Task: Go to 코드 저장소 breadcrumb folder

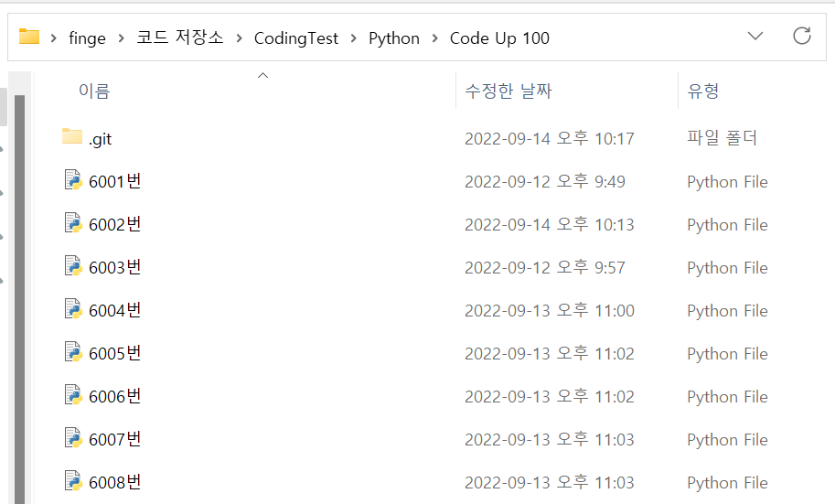Action: (180, 38)
